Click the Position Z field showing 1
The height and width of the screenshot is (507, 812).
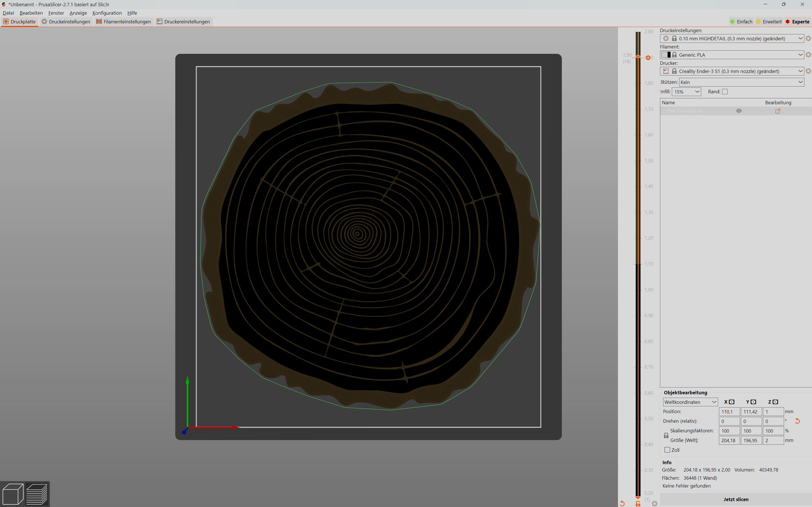click(773, 412)
